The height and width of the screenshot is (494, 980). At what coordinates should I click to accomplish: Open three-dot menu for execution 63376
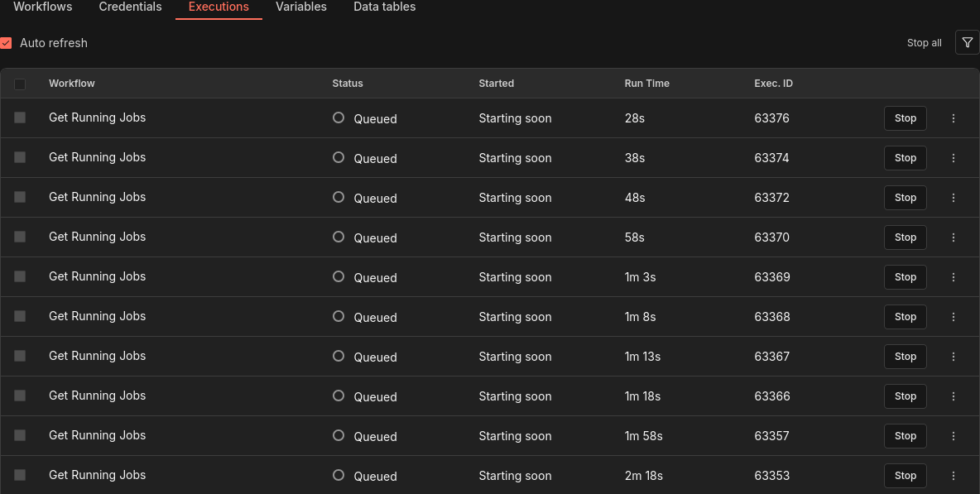pyautogui.click(x=954, y=118)
